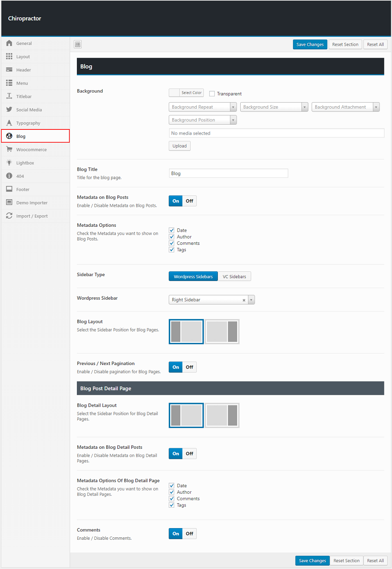
Task: Open the Woocommerce cart icon
Action: [x=9, y=149]
